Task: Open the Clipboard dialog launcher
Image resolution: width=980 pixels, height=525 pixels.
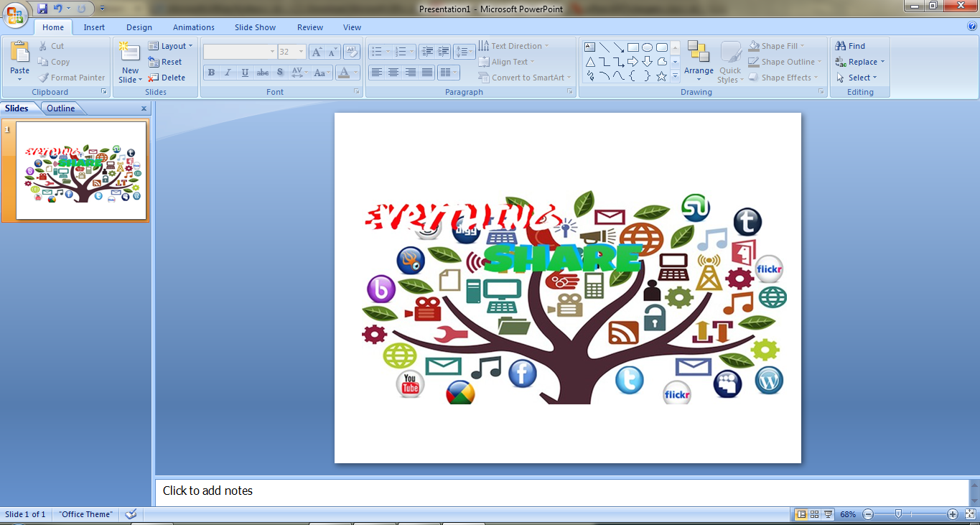Action: click(104, 92)
